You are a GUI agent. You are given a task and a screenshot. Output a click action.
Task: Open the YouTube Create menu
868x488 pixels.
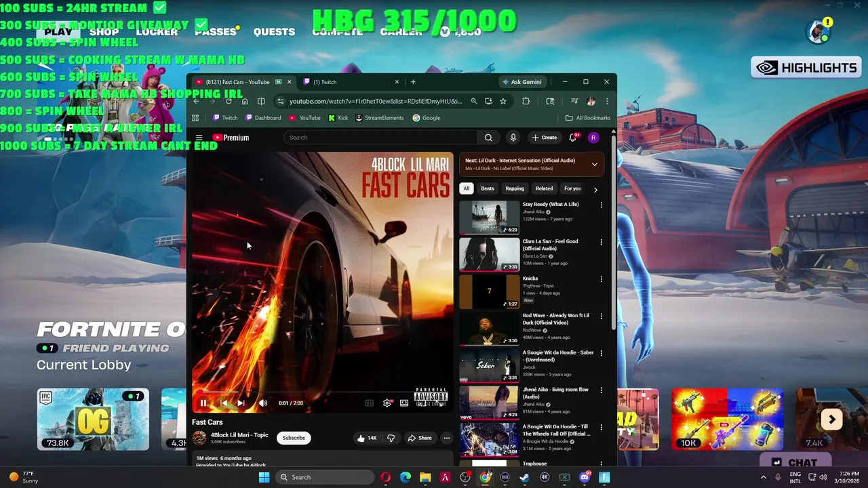click(545, 138)
